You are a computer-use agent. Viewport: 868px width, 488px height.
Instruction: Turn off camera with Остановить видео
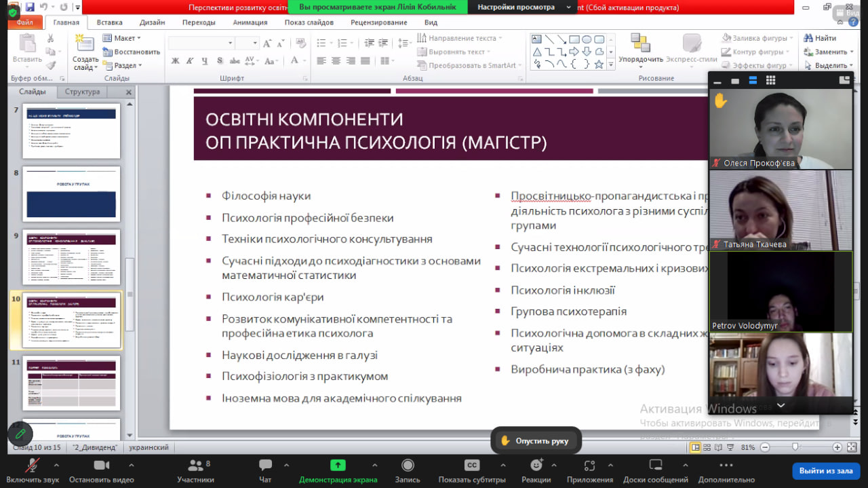click(102, 466)
